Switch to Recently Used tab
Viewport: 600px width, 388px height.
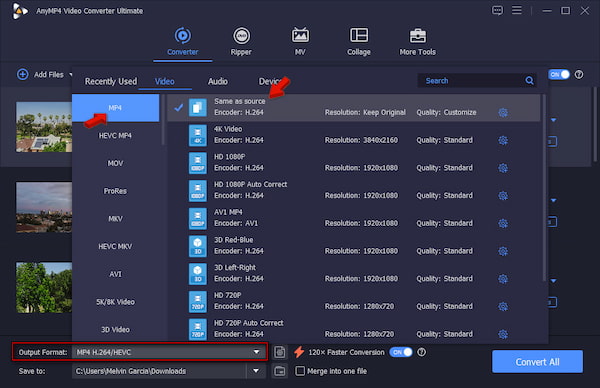(111, 81)
